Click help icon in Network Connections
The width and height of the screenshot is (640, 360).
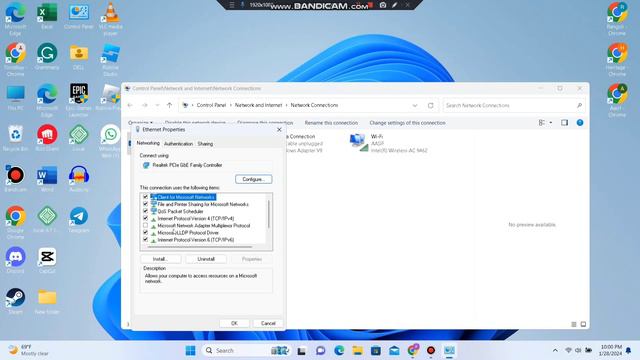pos(580,122)
